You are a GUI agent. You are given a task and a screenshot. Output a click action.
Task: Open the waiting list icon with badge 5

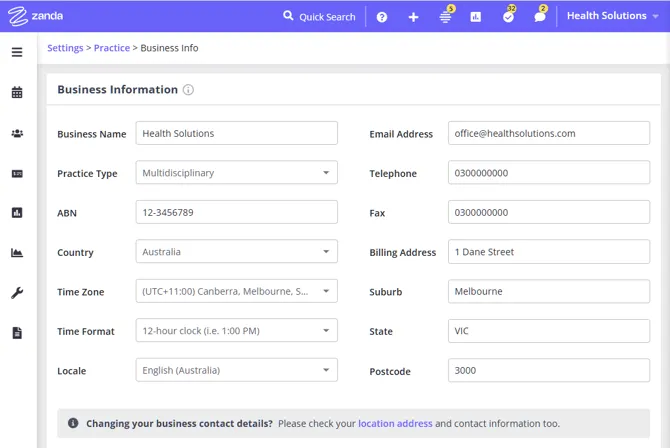[x=446, y=16]
